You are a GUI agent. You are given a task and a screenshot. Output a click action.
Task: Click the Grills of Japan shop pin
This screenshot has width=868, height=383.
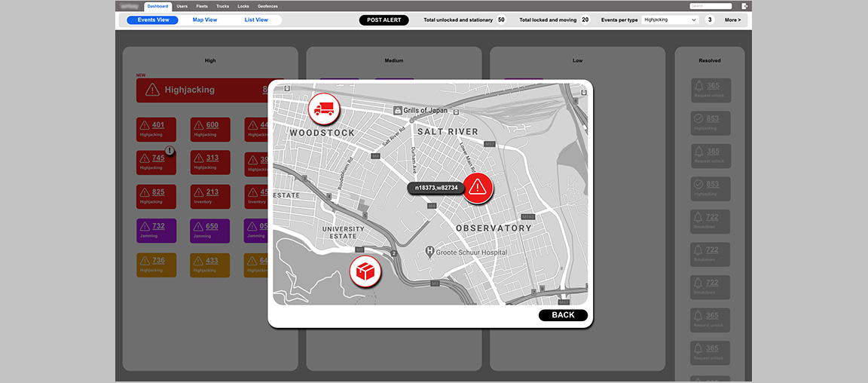click(397, 110)
